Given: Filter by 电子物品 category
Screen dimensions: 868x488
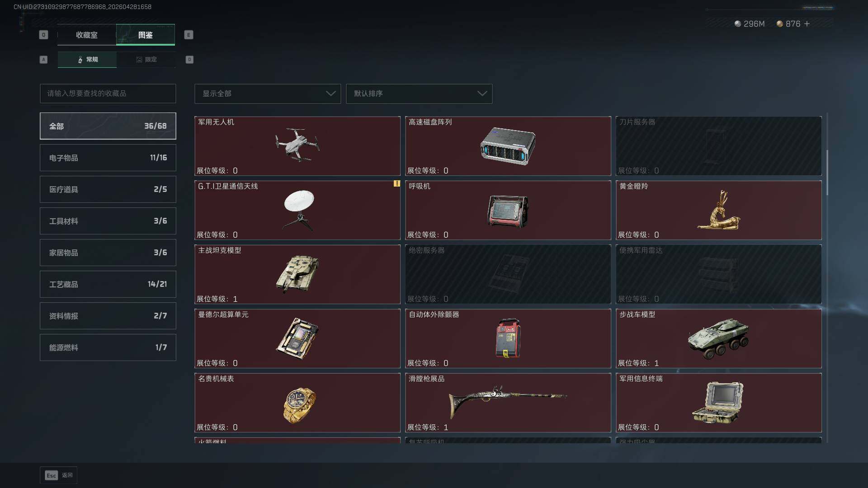Looking at the screenshot, I should click(x=108, y=158).
